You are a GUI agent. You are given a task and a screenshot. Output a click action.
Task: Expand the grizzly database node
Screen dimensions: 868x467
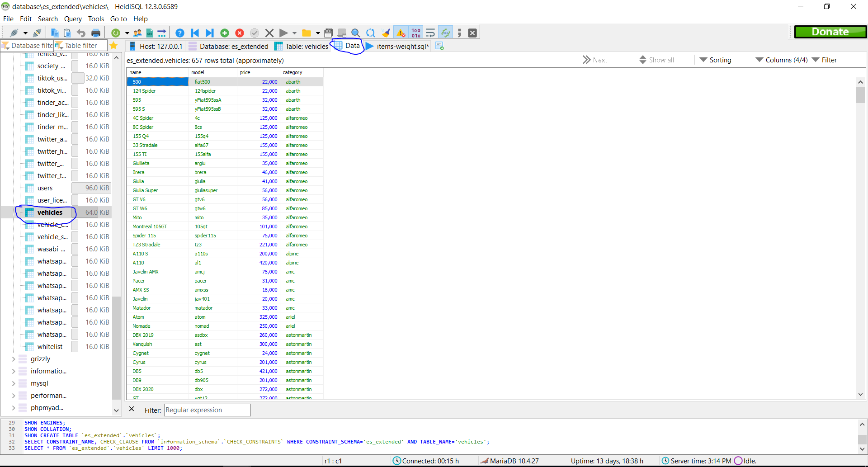coord(14,359)
